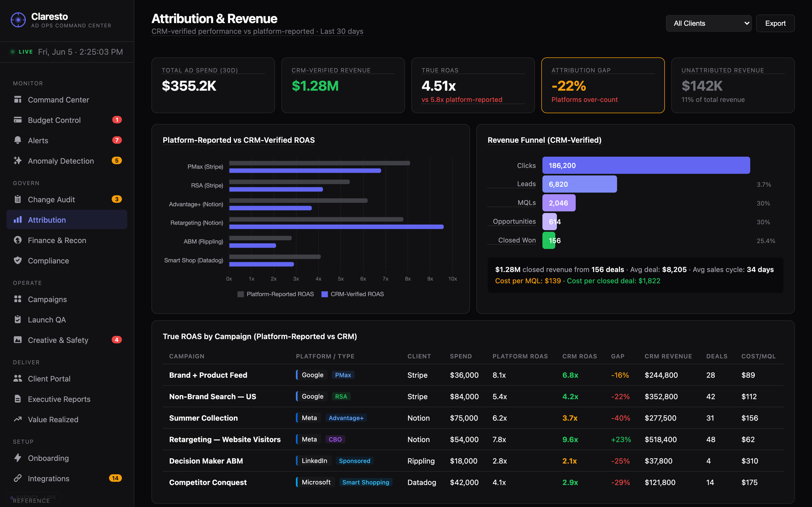Click the Change Audit clipboard icon
Image resolution: width=812 pixels, height=507 pixels.
pos(18,199)
